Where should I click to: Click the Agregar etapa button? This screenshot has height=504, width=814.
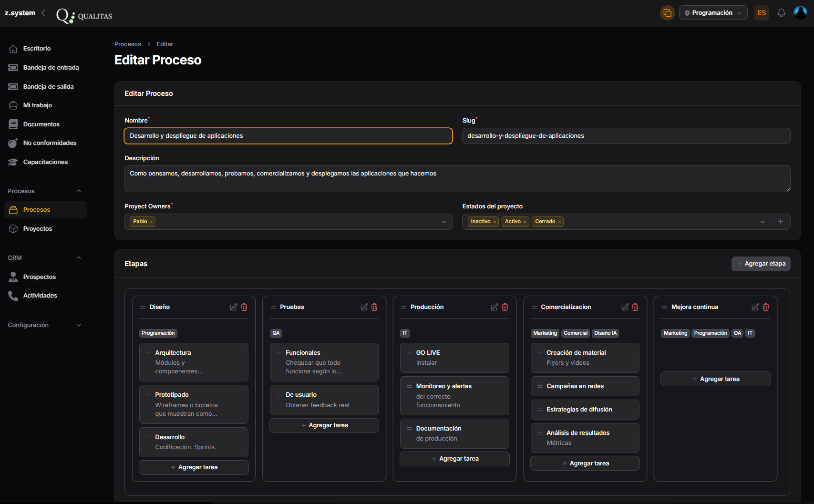761,264
